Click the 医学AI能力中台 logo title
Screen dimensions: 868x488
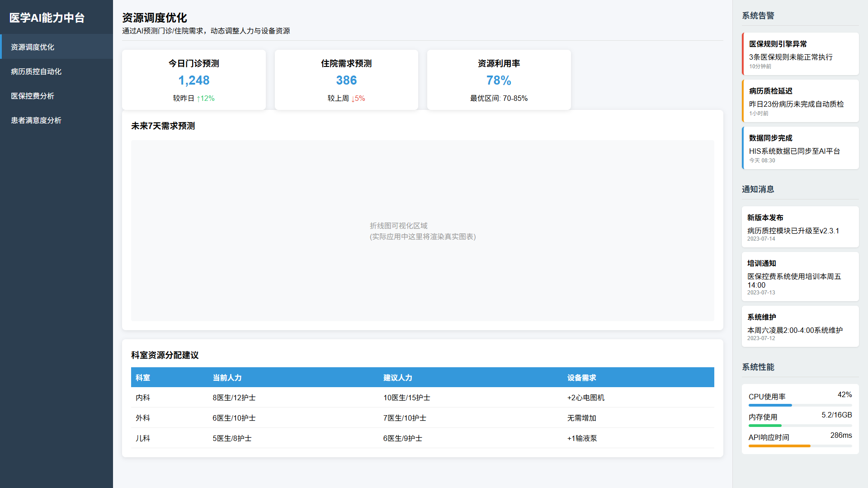coord(47,18)
